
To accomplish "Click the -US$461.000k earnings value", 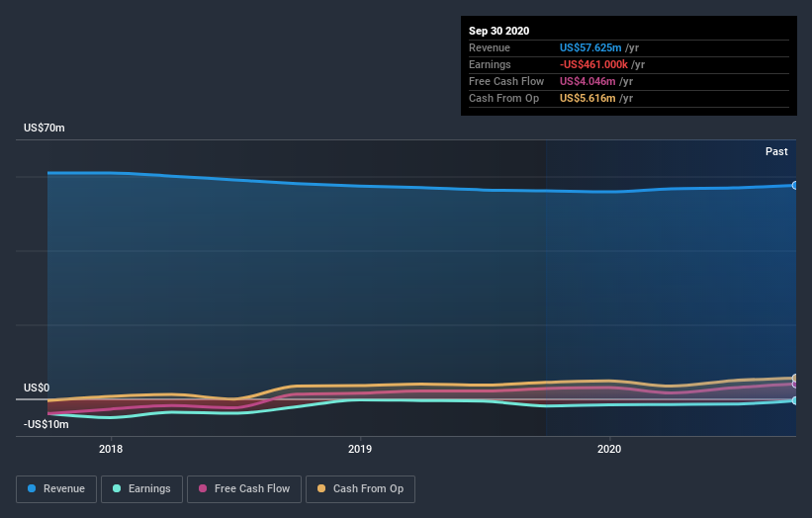I will [593, 64].
